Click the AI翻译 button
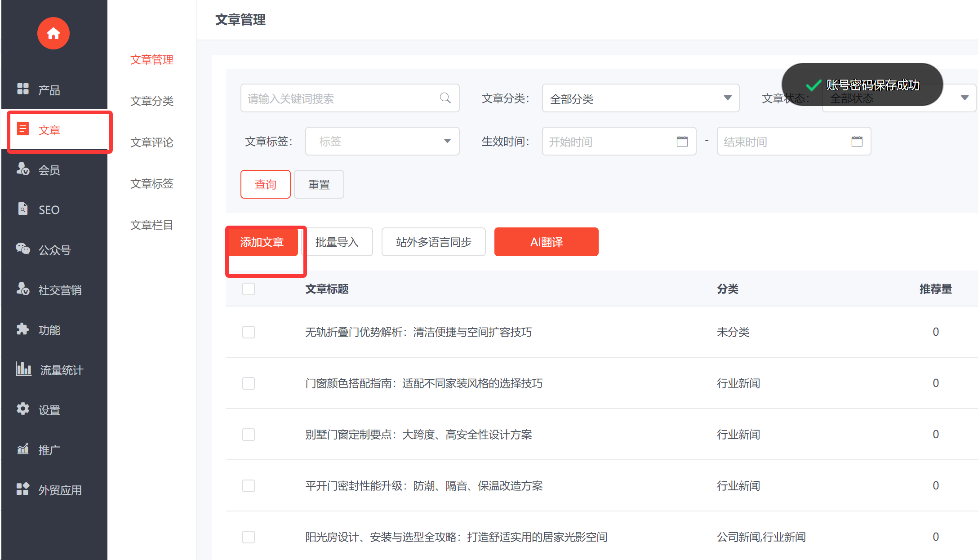Viewport: 978px width, 560px height. pyautogui.click(x=546, y=242)
